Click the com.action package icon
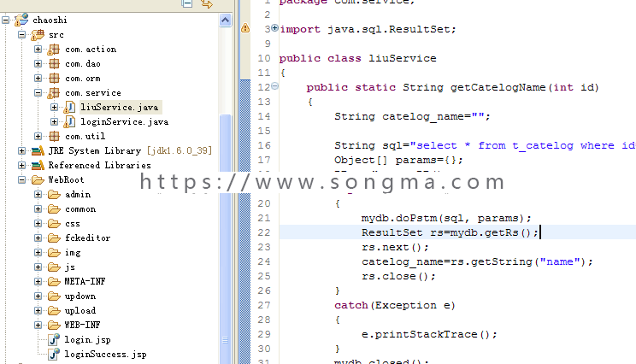The height and width of the screenshot is (364, 636). pos(54,50)
